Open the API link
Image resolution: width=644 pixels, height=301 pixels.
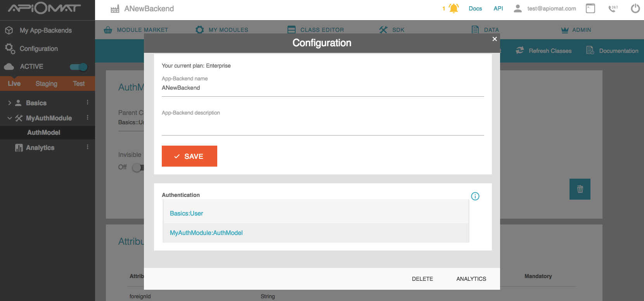tap(498, 9)
